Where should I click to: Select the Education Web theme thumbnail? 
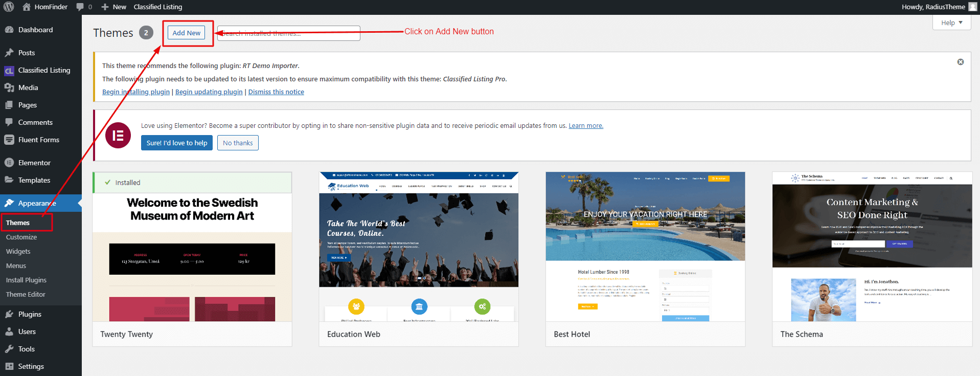point(419,247)
